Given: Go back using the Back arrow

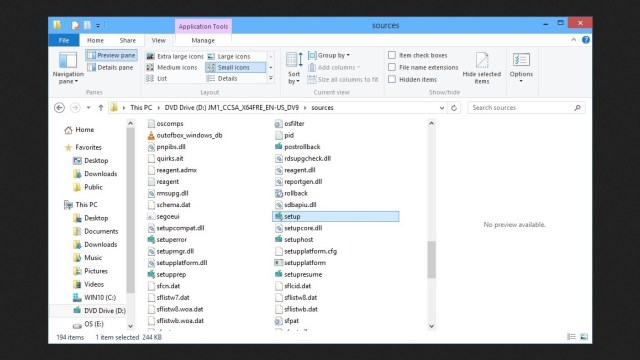Looking at the screenshot, I should tap(60, 108).
